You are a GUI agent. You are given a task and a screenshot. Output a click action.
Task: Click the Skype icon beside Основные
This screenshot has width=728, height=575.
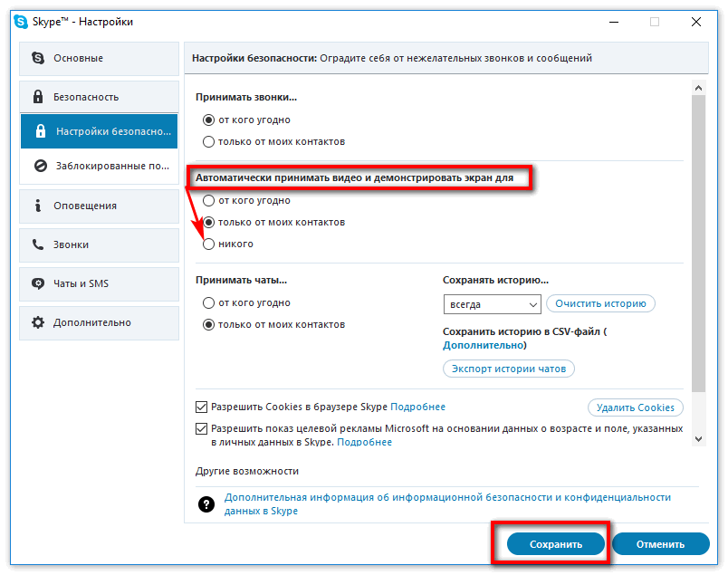click(x=38, y=58)
